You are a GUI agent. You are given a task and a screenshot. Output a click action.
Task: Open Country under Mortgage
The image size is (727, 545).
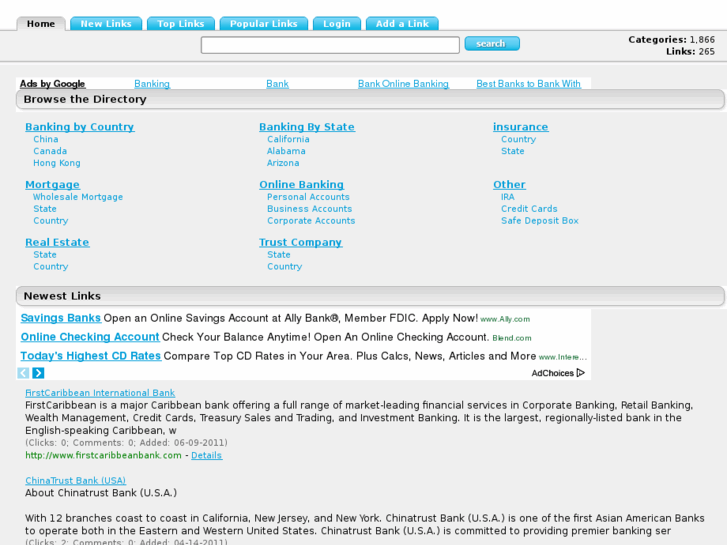click(x=51, y=221)
